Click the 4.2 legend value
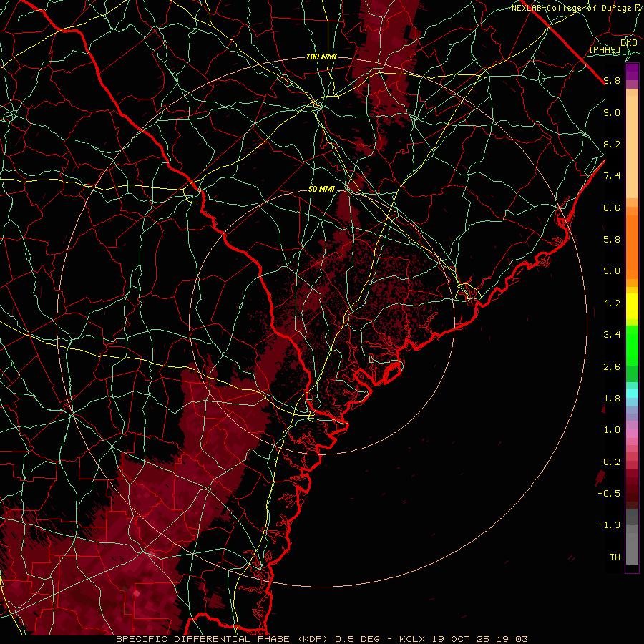The width and height of the screenshot is (644, 644). [x=612, y=303]
